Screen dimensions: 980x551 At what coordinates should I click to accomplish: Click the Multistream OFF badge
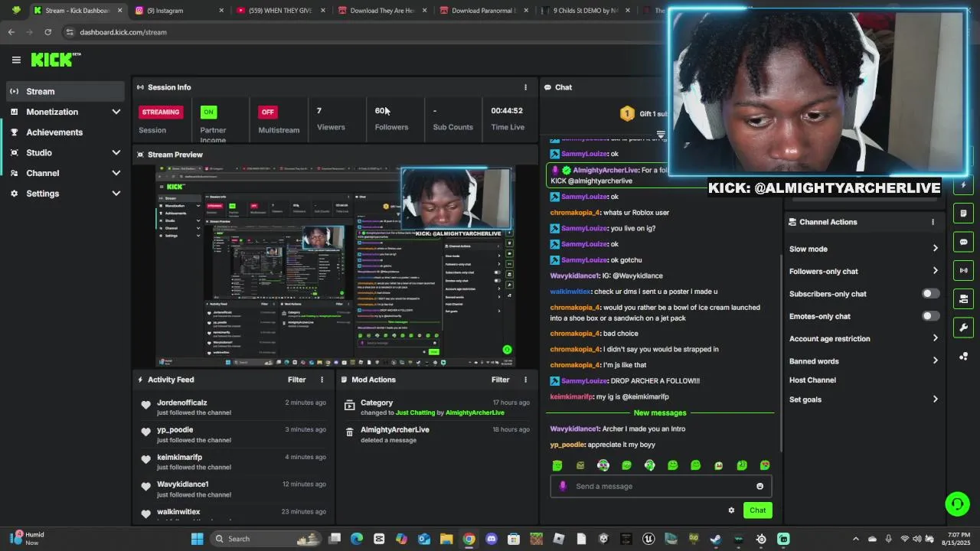[267, 112]
